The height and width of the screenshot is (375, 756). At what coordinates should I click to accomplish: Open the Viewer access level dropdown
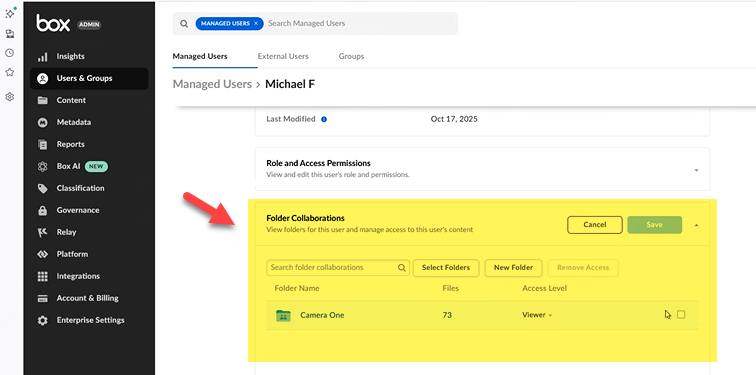point(537,315)
